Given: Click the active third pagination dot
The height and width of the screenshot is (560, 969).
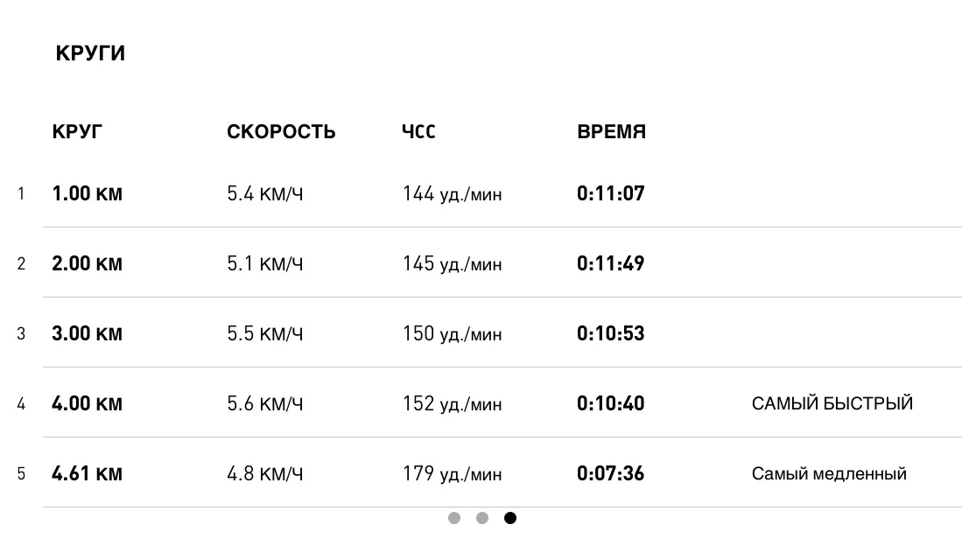Looking at the screenshot, I should coord(510,518).
